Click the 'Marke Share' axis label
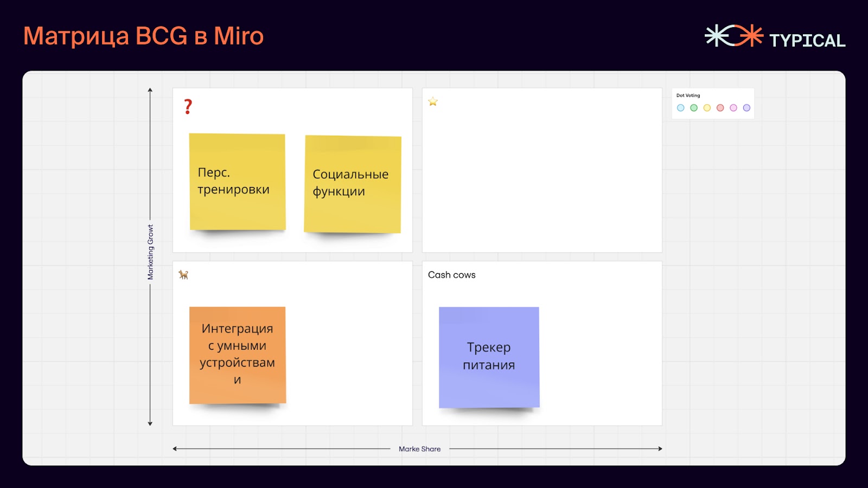Screen dimensions: 868x488 pos(420,449)
